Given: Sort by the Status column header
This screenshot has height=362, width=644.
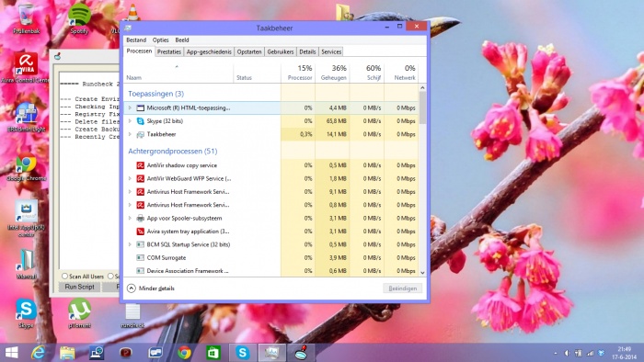Looking at the screenshot, I should click(257, 73).
